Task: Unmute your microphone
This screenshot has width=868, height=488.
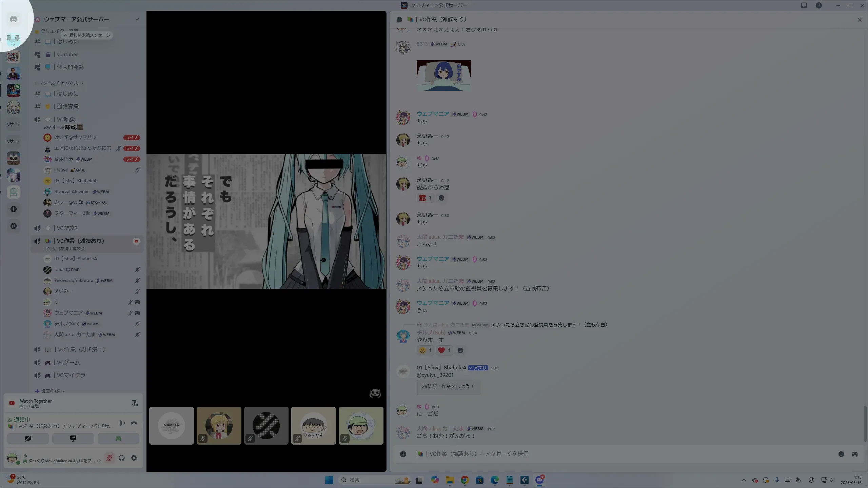Action: point(109,458)
